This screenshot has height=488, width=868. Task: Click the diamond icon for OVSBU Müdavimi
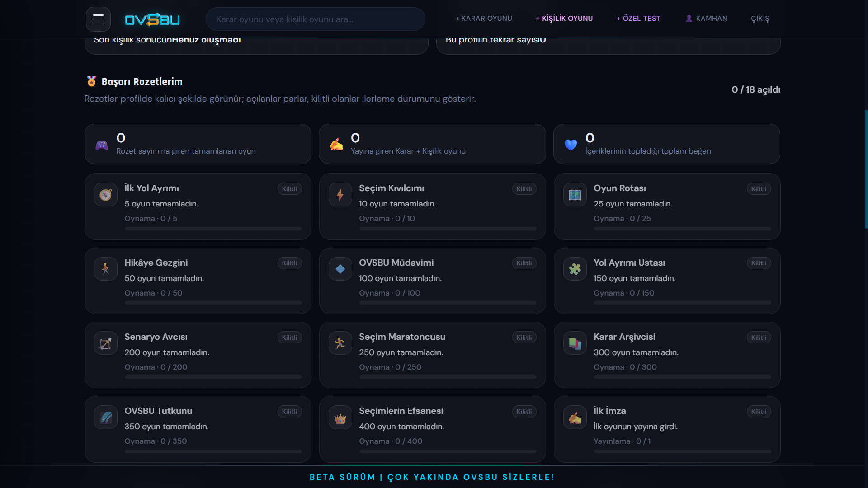[340, 269]
